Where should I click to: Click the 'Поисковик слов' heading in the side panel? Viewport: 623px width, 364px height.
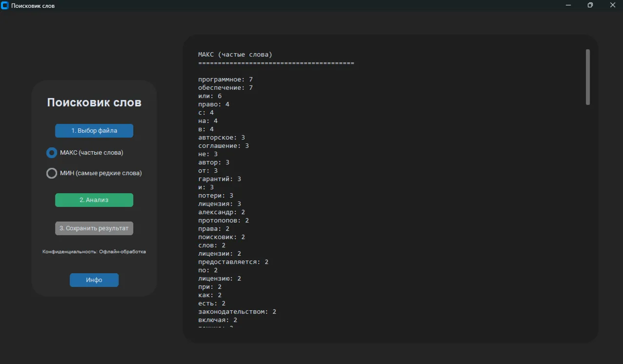pyautogui.click(x=94, y=102)
